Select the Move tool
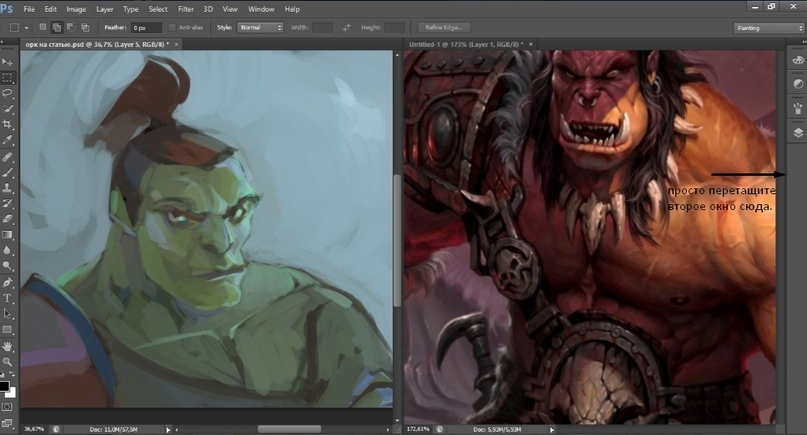807x435 pixels. pyautogui.click(x=7, y=62)
